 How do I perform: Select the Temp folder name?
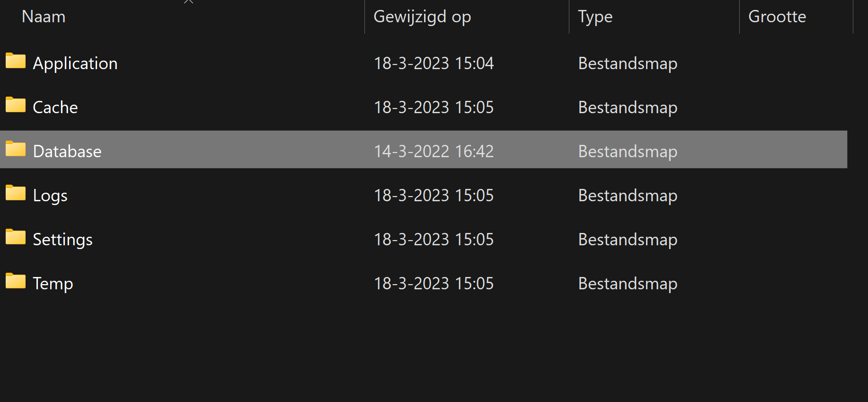[53, 284]
